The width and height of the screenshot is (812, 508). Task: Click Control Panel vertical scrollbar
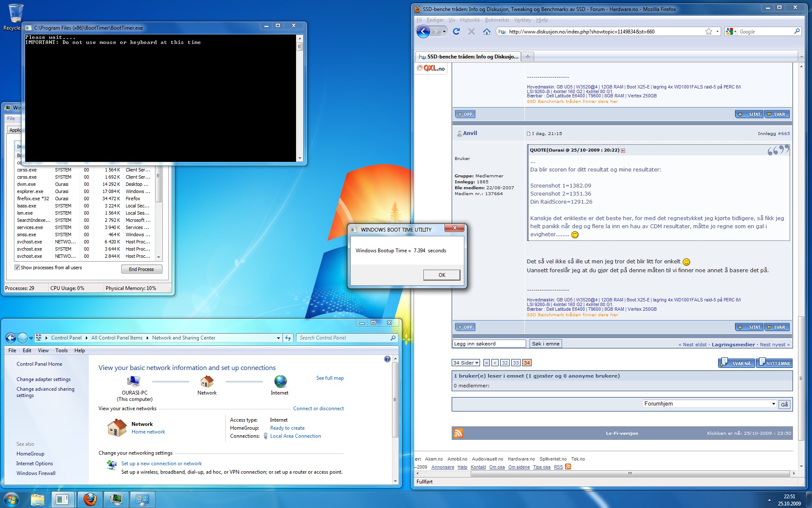pos(395,399)
